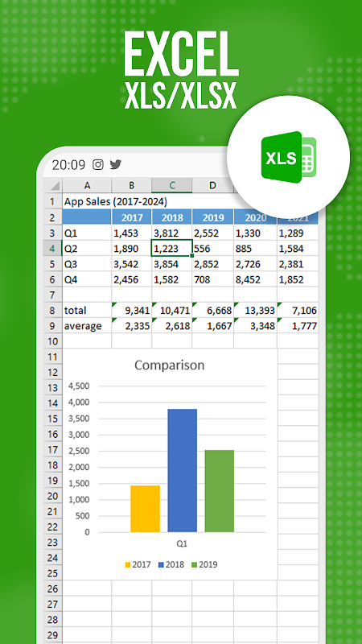
Task: Click the 'Comparison' chart title
Action: click(169, 365)
